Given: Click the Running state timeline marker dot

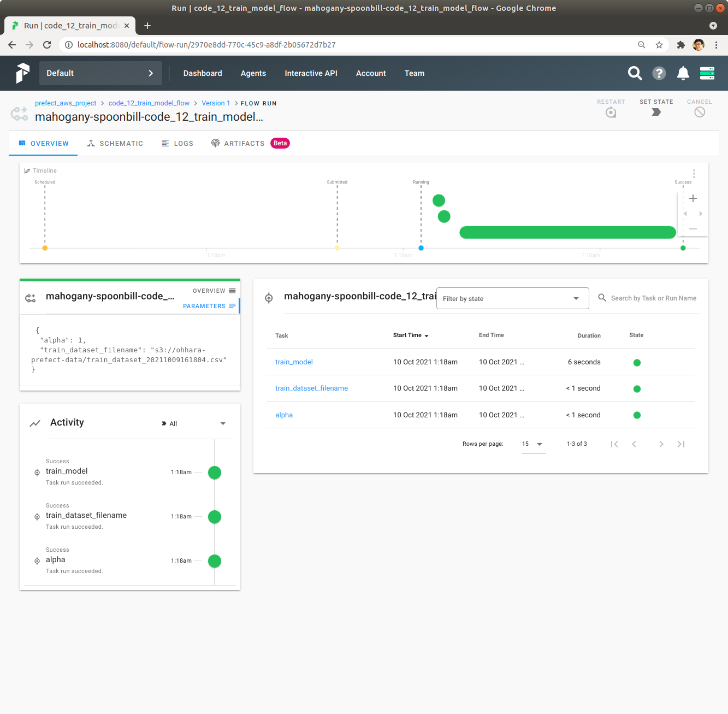Looking at the screenshot, I should [421, 248].
